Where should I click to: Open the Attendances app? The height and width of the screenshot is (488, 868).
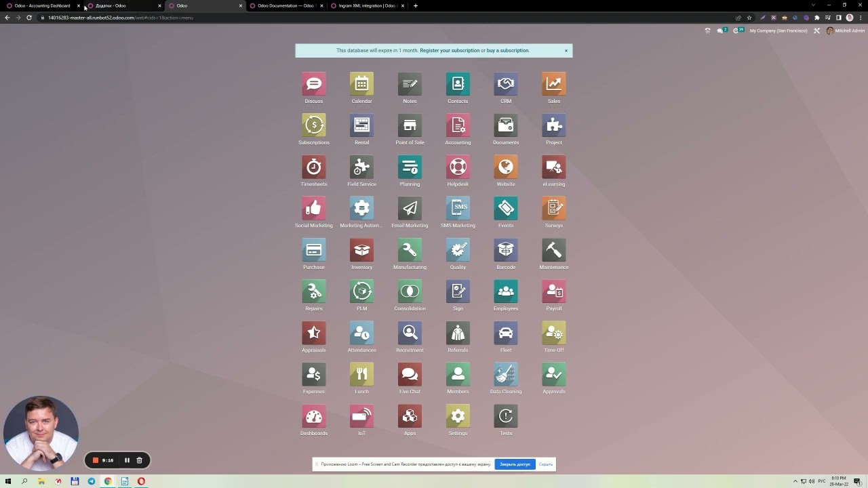[x=362, y=333]
